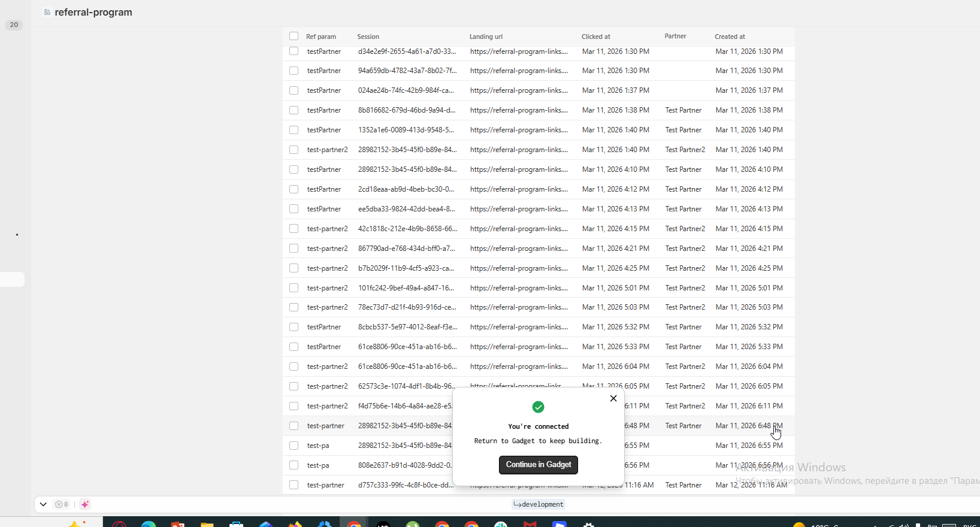Viewport: 980px width, 527px height.
Task: Click Created at cell Mar 11, 2026 4:25 PM
Action: [x=749, y=268]
